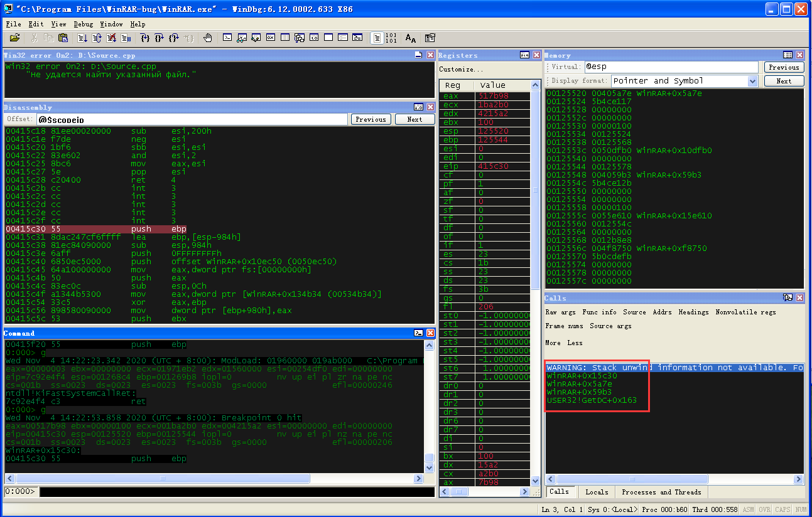Click More in the Calls panel
The width and height of the screenshot is (812, 517).
tap(553, 343)
